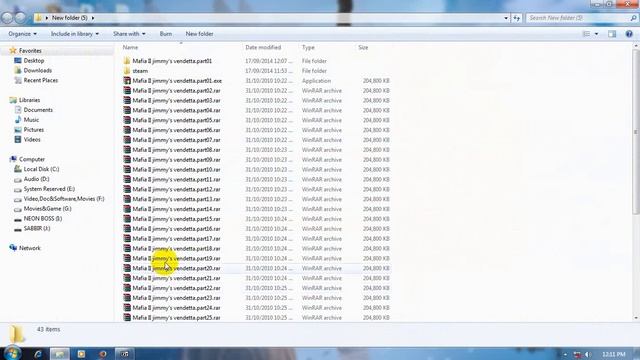This screenshot has width=640, height=360.
Task: Open the Help question mark icon
Action: click(x=629, y=34)
